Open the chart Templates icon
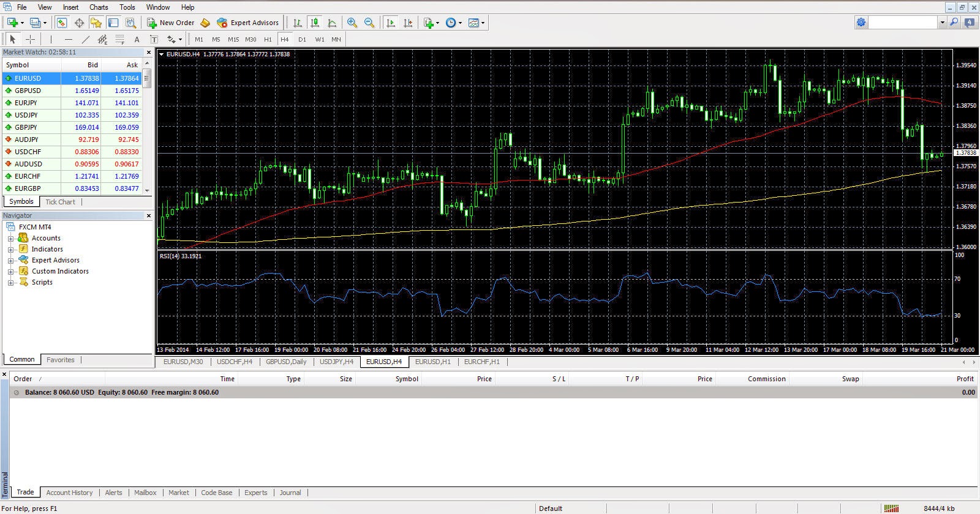This screenshot has height=514, width=980. [473, 23]
